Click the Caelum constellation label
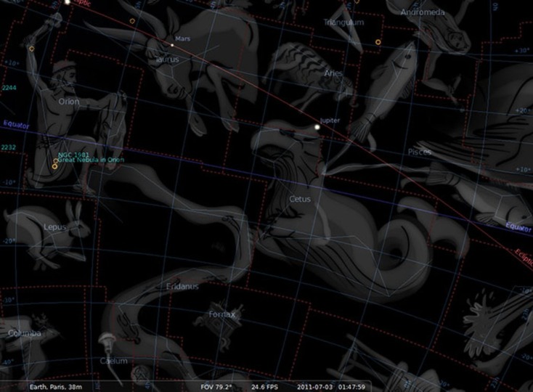 pyautogui.click(x=114, y=361)
